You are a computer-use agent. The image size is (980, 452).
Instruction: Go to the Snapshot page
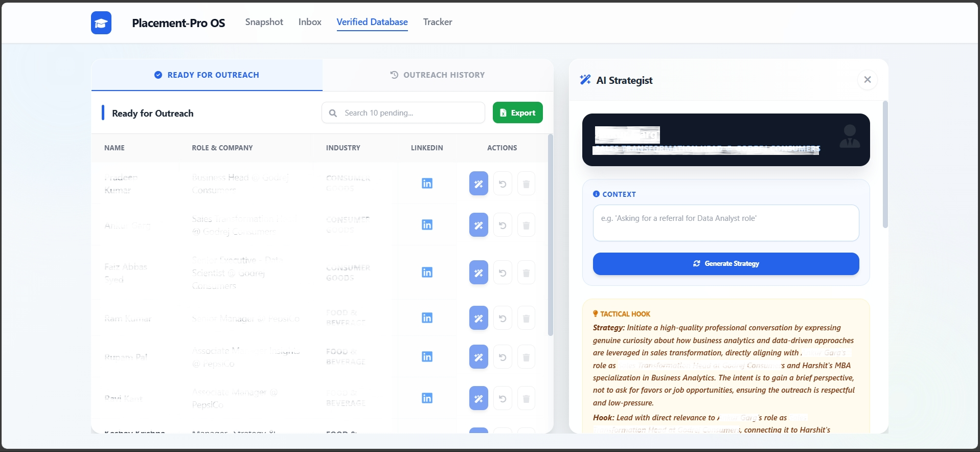pos(264,22)
